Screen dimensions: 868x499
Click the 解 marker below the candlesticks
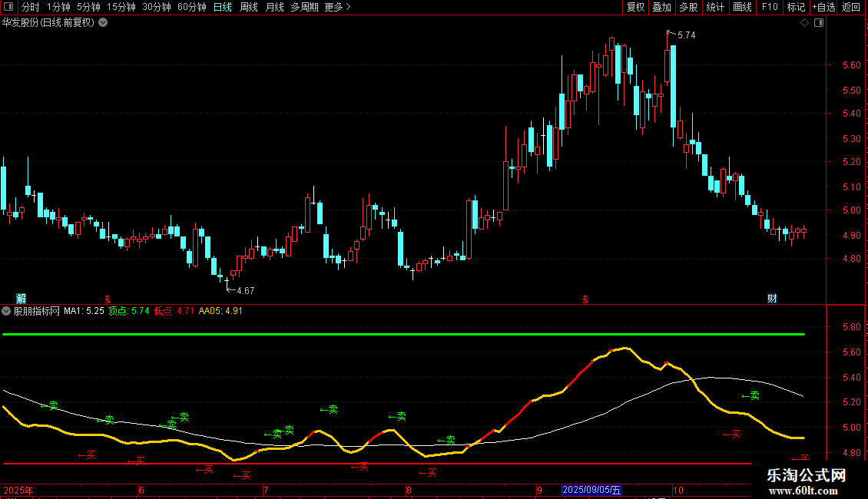coord(21,299)
